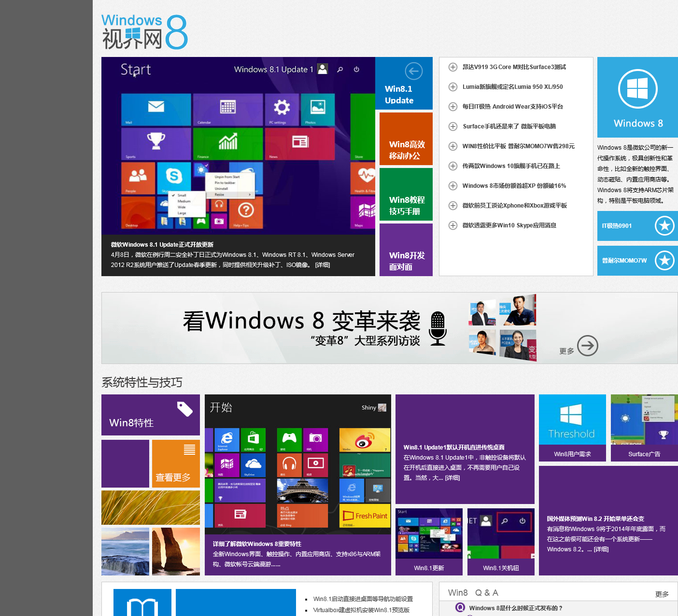This screenshot has height=616, width=678.
Task: Open question Windows 8是什么时候正式发布的？
Action: (516, 608)
